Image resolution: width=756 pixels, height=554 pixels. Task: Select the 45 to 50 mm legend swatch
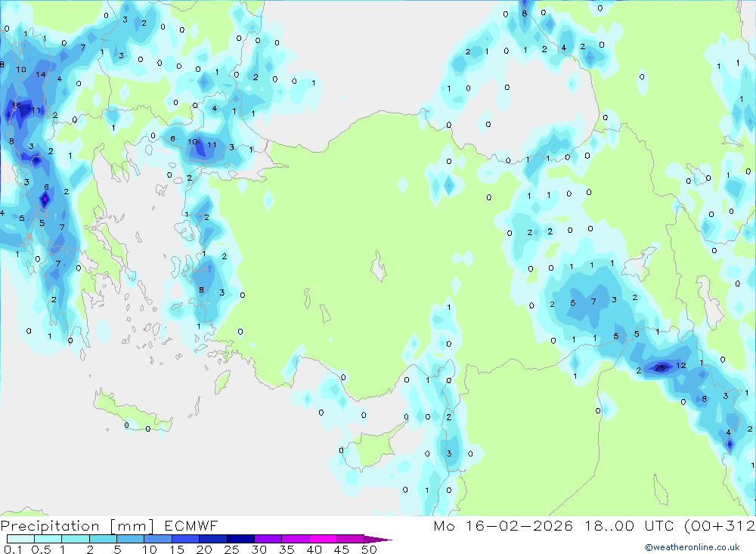[x=351, y=539]
